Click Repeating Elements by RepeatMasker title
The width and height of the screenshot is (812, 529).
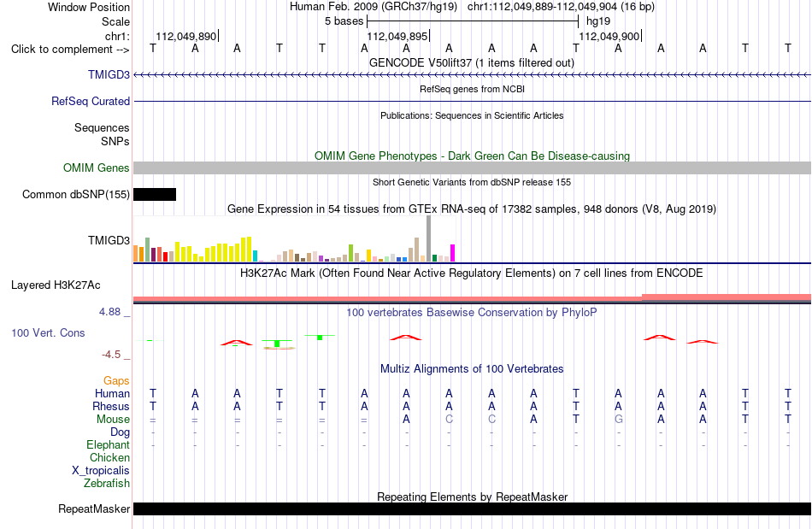473,497
